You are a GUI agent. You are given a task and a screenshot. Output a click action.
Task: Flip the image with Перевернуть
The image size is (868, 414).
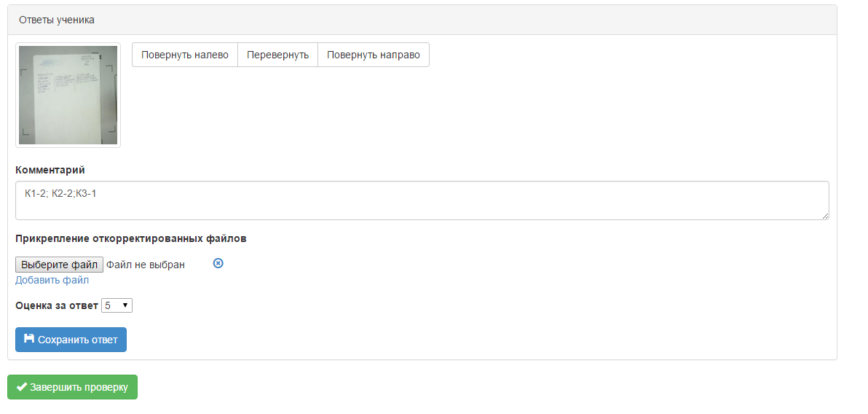pos(277,55)
